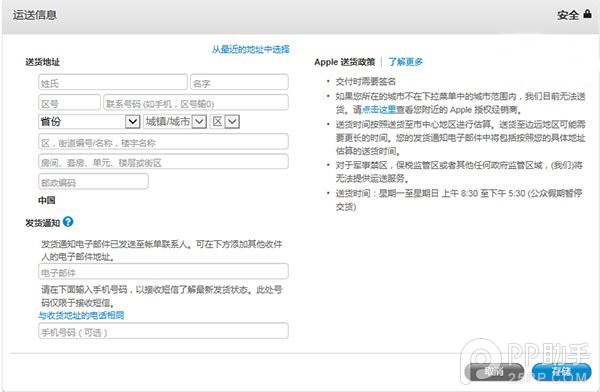Image resolution: width=600 pixels, height=392 pixels.
Task: Focus the 联系号码 contact number field
Action: [x=196, y=103]
